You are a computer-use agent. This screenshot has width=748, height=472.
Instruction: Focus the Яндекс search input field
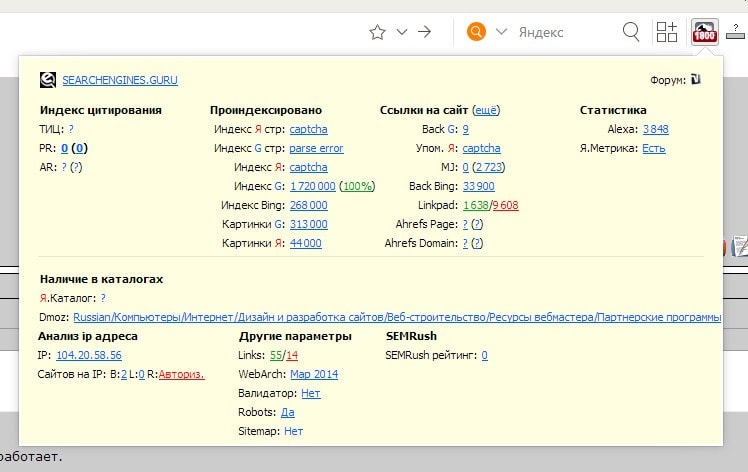click(x=565, y=32)
